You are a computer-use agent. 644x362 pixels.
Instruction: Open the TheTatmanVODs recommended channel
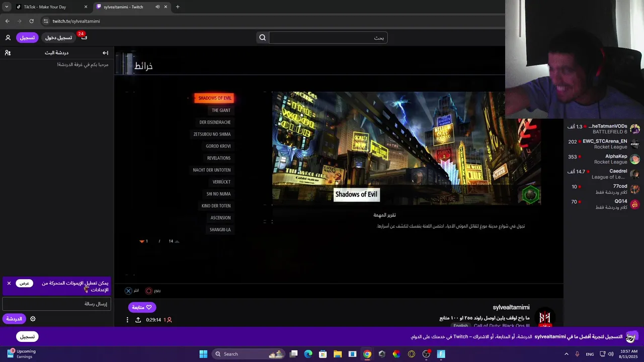point(603,129)
